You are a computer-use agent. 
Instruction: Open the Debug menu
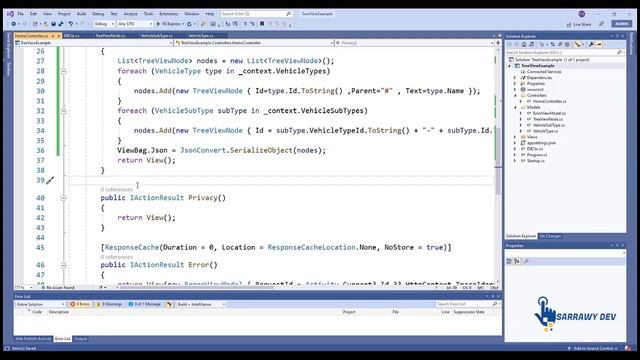point(98,14)
